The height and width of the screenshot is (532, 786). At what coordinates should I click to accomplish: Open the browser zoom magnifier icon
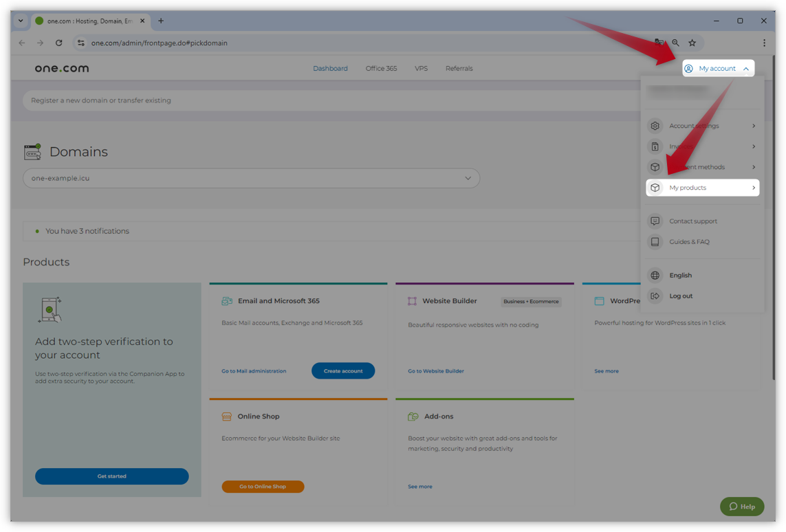pyautogui.click(x=676, y=43)
